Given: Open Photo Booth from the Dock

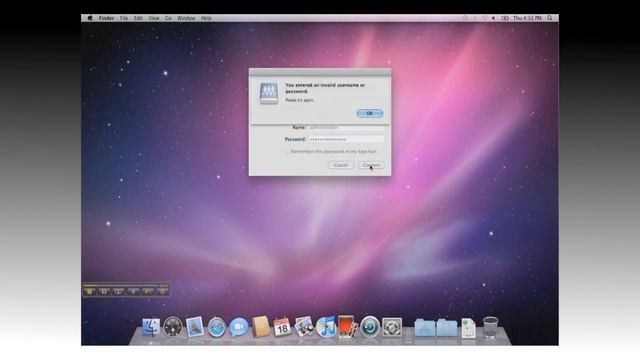Looking at the screenshot, I should pyautogui.click(x=347, y=327).
